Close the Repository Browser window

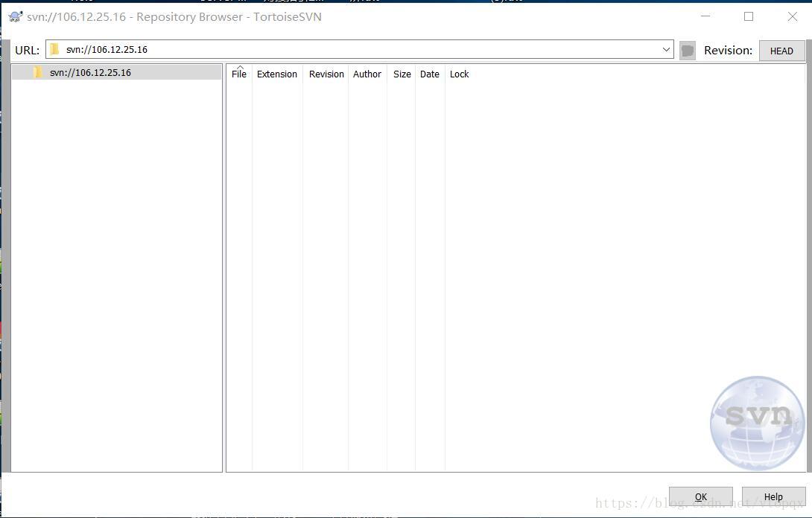coord(793,16)
